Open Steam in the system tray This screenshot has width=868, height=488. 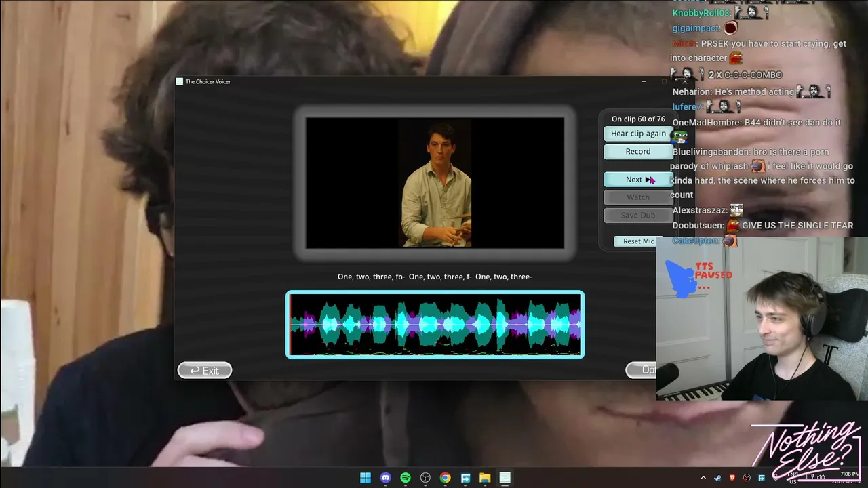717,478
